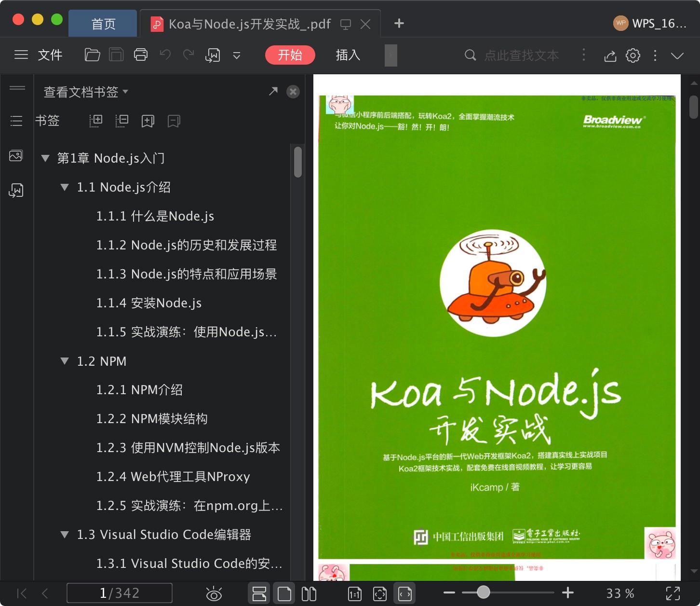Go to bookmark 1.2.1 NPM介绍
This screenshot has width=700, height=606.
coord(139,390)
